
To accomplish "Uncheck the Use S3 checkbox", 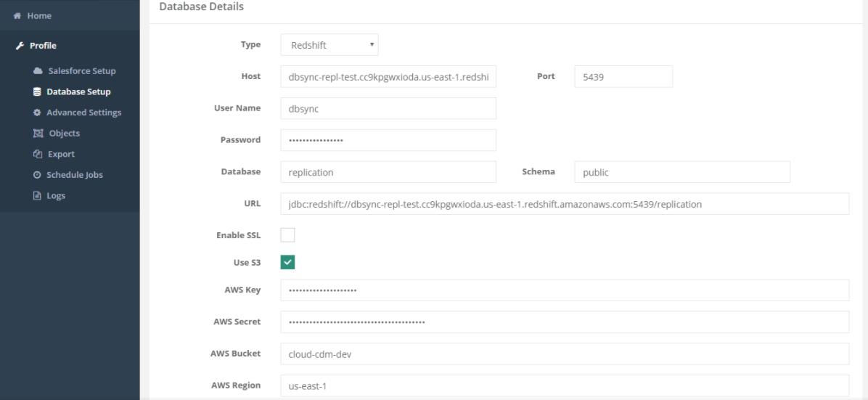I will (287, 262).
